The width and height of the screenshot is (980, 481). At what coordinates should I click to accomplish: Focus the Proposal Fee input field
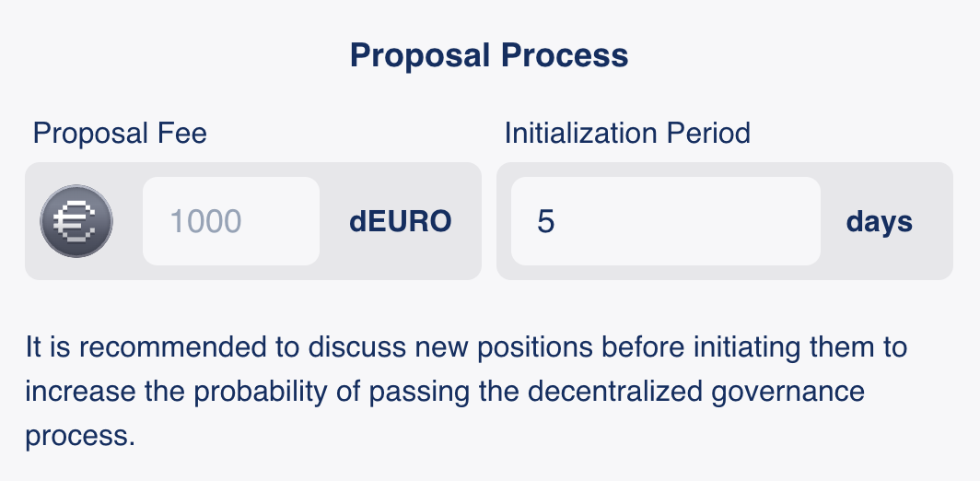pos(231,221)
